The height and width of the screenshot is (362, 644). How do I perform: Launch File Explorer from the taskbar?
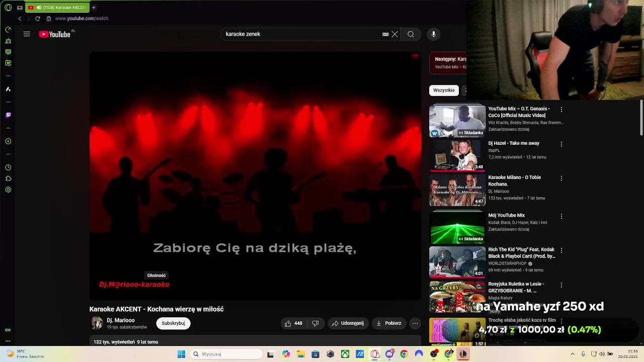point(300,354)
